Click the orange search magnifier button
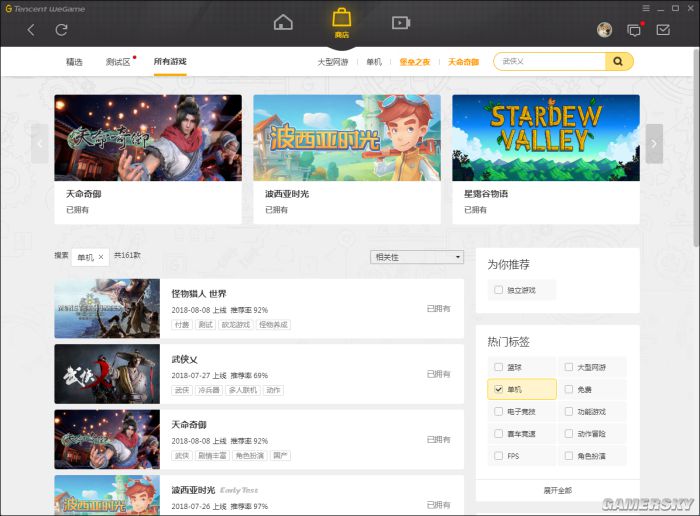Screen dimensions: 700x516 (619, 62)
